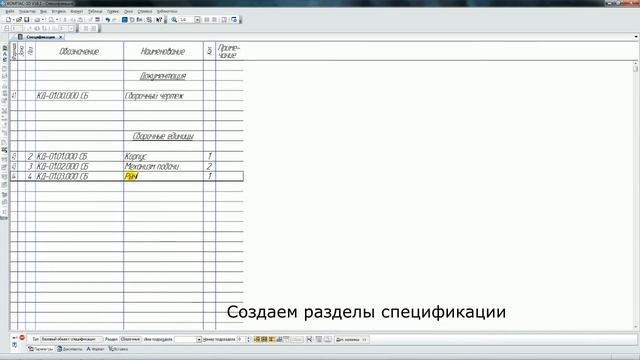
Task: Click the Zoom magnifier icon
Action: click(174, 20)
